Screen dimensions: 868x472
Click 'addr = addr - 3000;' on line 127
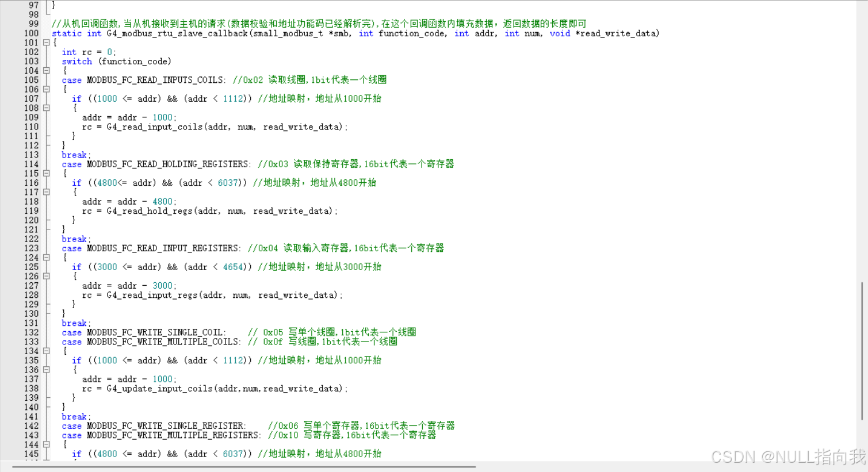click(129, 286)
